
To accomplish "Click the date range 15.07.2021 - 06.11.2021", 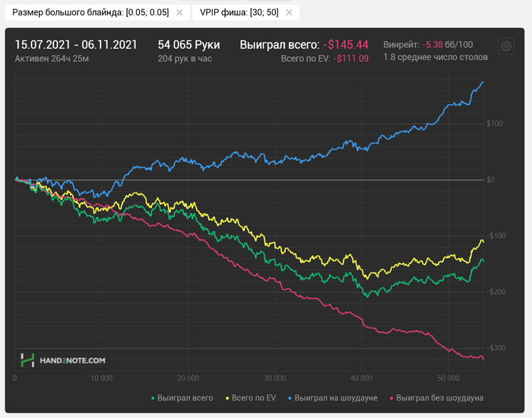I will [76, 45].
